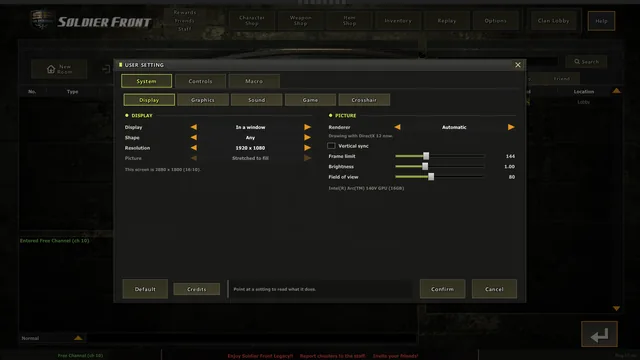Click left arrow for Shape setting

click(194, 138)
